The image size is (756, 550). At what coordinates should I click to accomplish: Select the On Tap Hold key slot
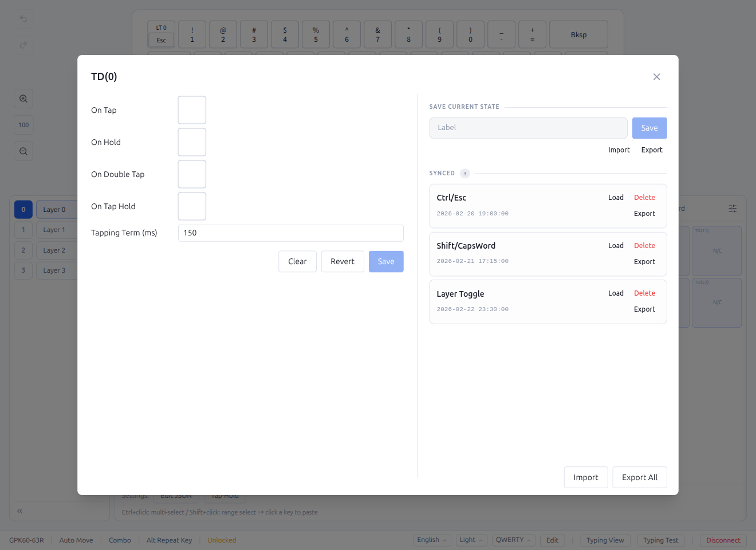192,206
